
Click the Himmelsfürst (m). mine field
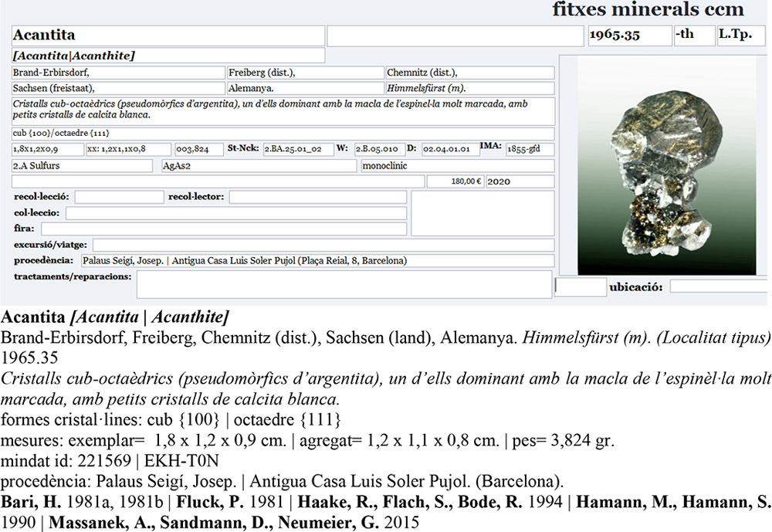(x=470, y=89)
